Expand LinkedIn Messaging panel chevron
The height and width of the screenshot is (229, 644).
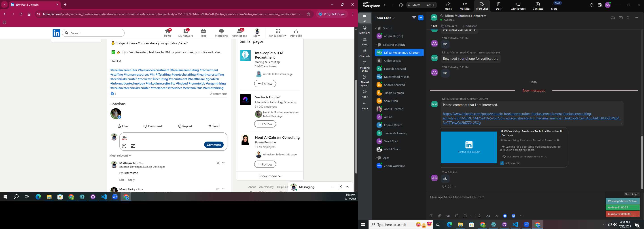click(347, 187)
